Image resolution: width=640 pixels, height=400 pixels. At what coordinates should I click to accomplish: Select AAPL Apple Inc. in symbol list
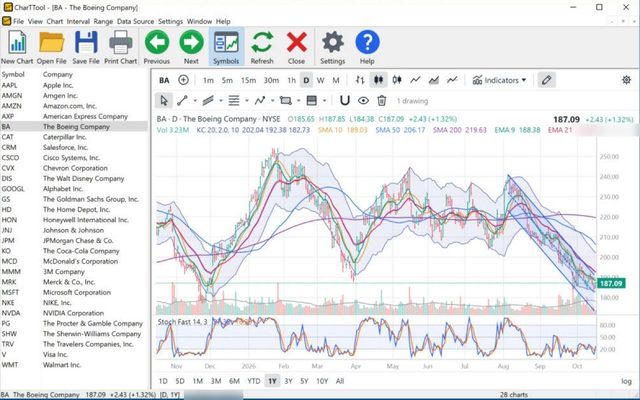click(74, 85)
